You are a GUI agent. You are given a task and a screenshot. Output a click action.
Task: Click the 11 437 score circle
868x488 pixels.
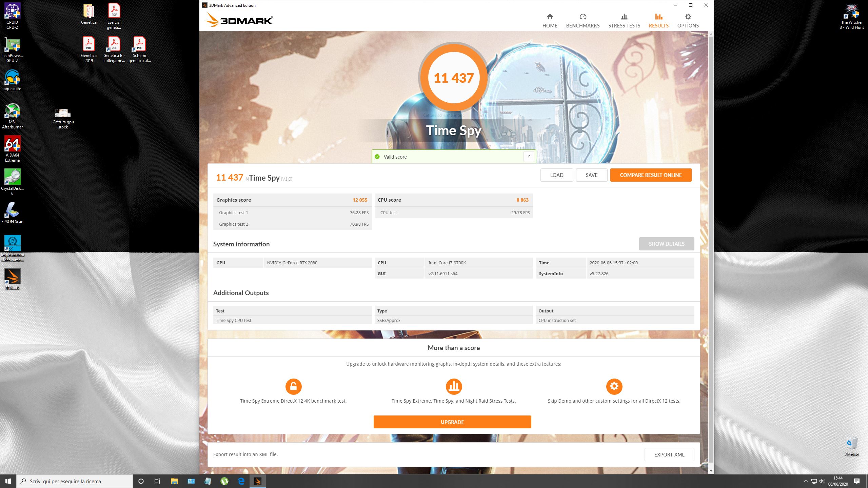454,78
